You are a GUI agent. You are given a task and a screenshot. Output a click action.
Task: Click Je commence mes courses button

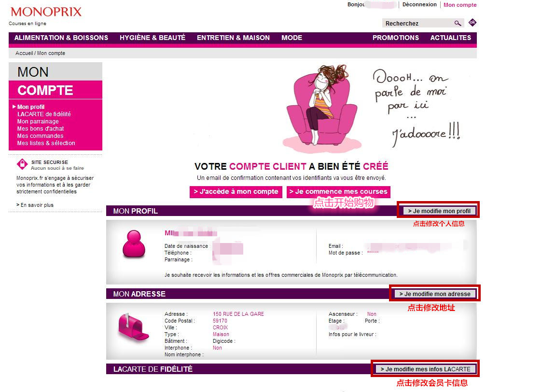click(x=338, y=192)
